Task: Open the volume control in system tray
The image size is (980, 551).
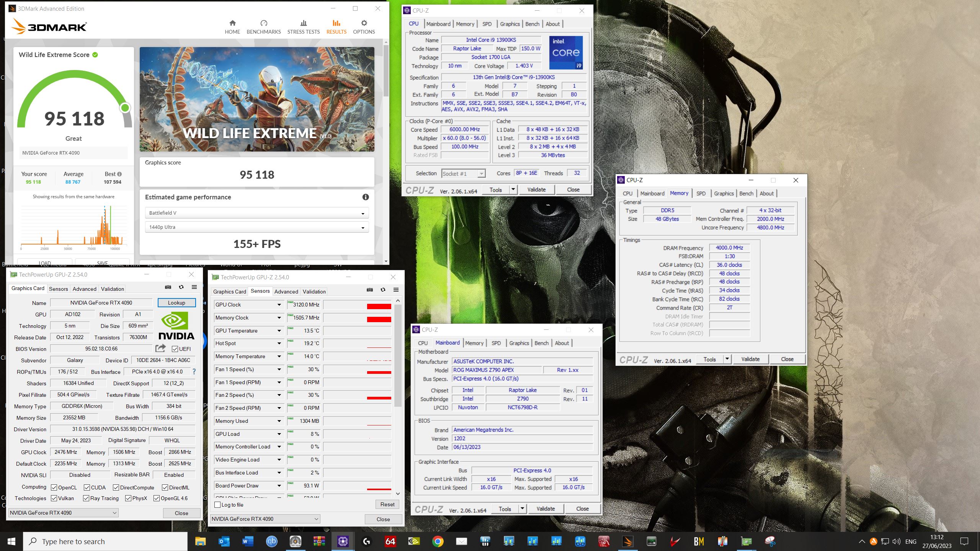Action: (897, 541)
